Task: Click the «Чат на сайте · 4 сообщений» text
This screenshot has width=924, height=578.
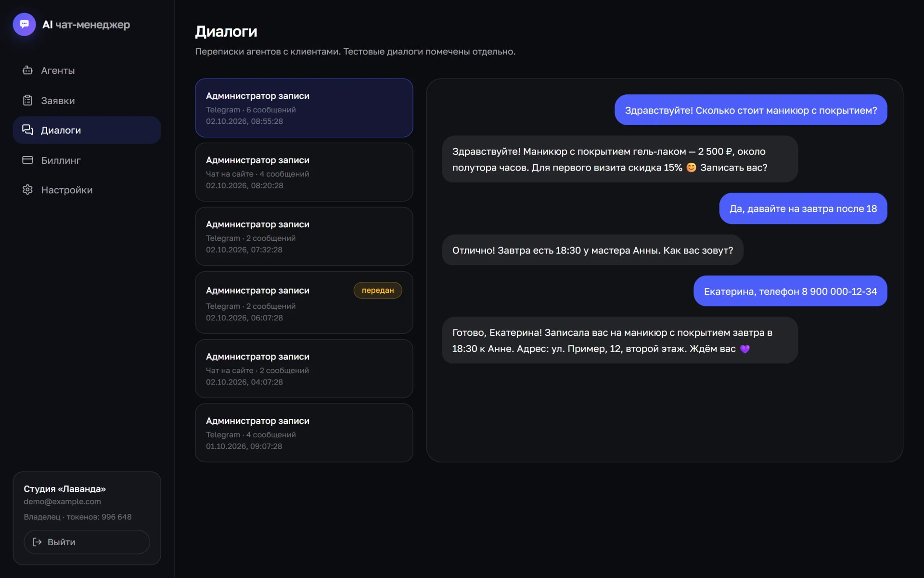Action: pyautogui.click(x=257, y=174)
